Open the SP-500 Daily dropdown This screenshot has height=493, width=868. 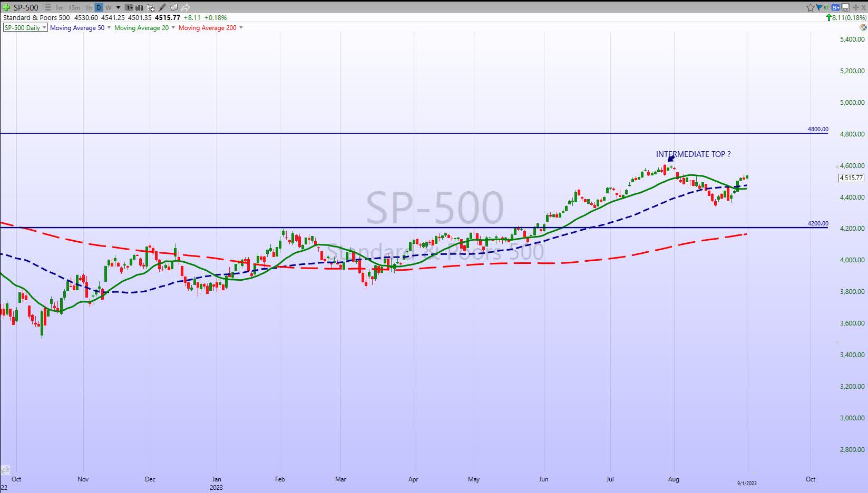point(25,27)
